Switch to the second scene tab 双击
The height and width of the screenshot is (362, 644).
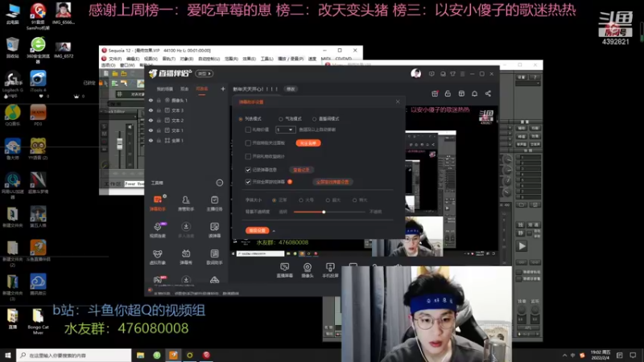[x=184, y=89]
